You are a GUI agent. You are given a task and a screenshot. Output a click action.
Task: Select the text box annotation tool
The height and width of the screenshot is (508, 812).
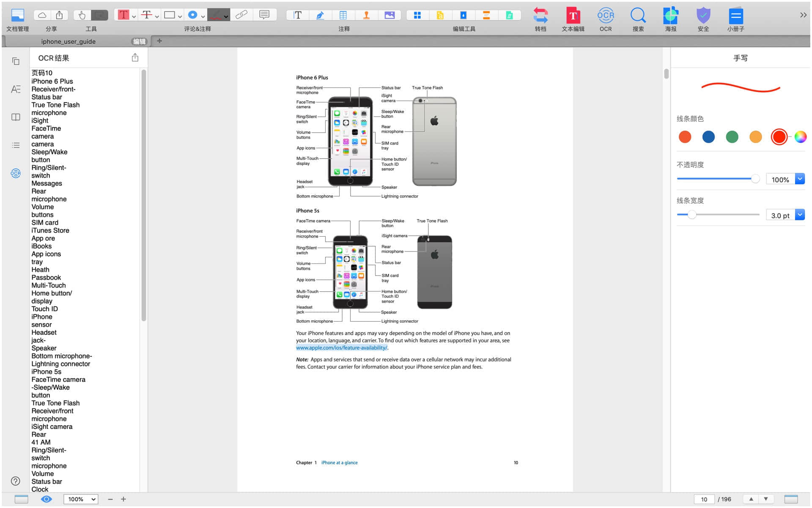click(x=298, y=15)
